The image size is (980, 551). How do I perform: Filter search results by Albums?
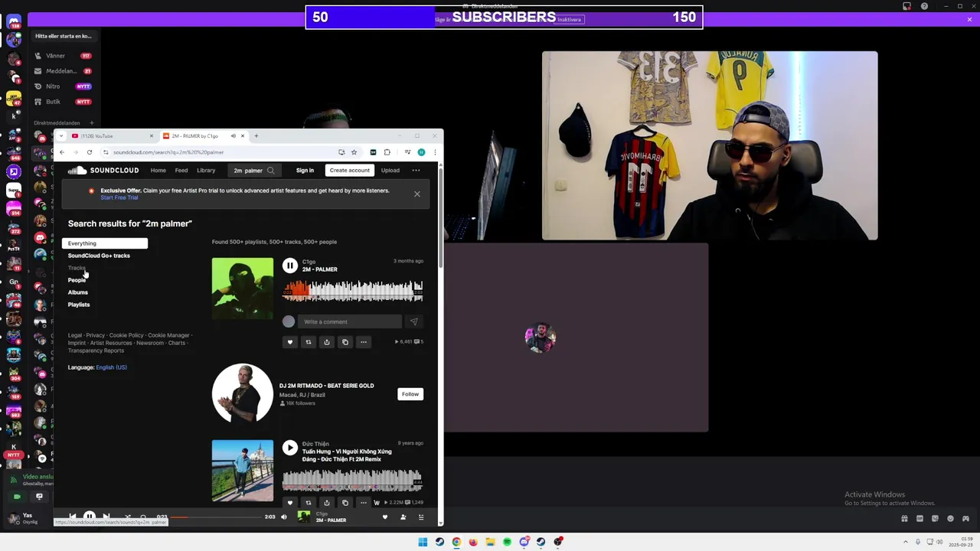(78, 292)
